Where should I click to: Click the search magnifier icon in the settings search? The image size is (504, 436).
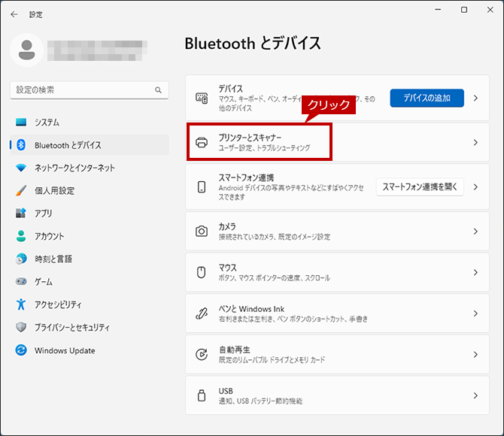click(158, 90)
